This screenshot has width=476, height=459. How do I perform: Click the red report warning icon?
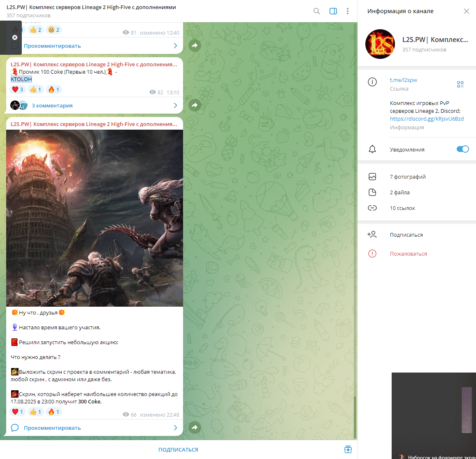(x=372, y=254)
